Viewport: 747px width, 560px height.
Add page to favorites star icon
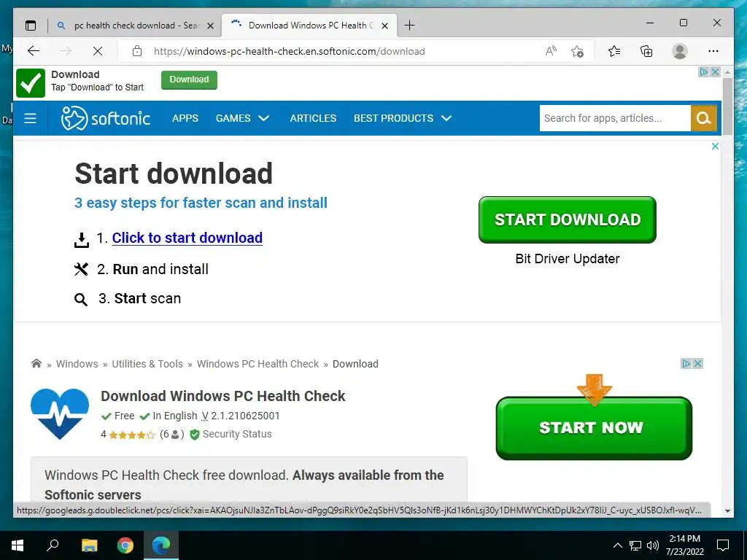[578, 51]
